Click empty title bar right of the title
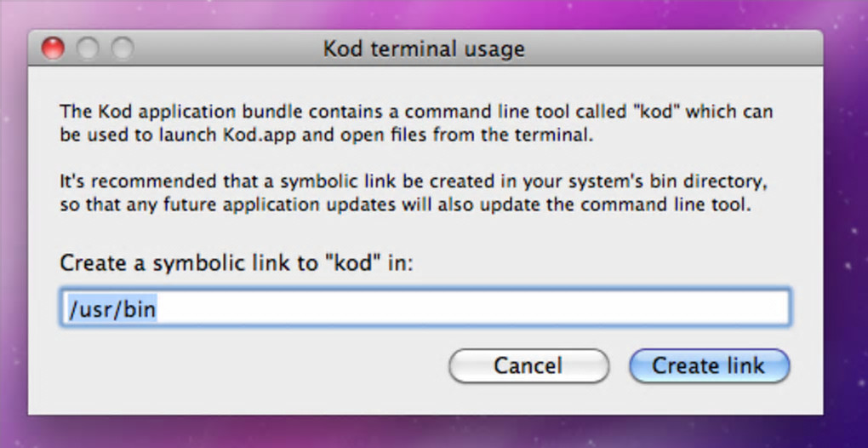 (681, 49)
